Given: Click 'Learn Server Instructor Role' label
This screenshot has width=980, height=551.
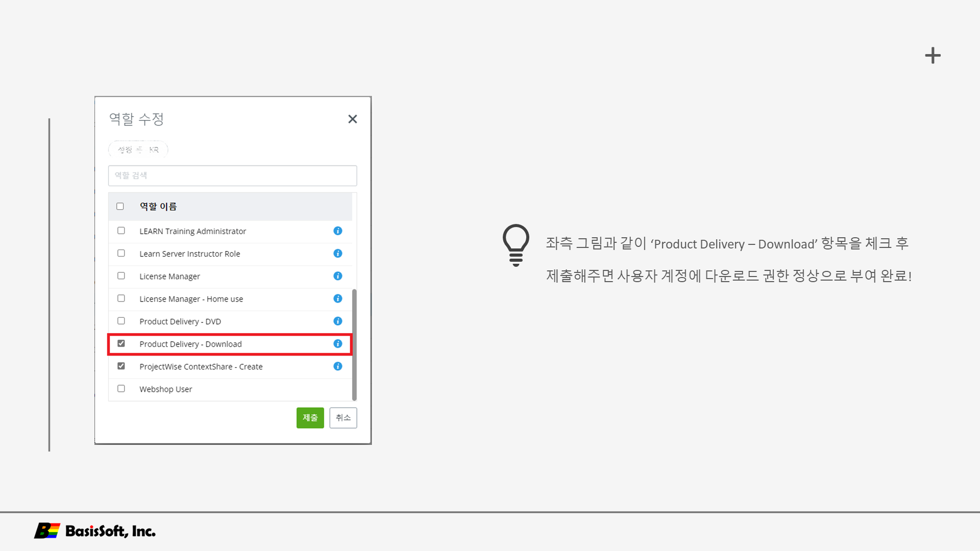Looking at the screenshot, I should [189, 254].
